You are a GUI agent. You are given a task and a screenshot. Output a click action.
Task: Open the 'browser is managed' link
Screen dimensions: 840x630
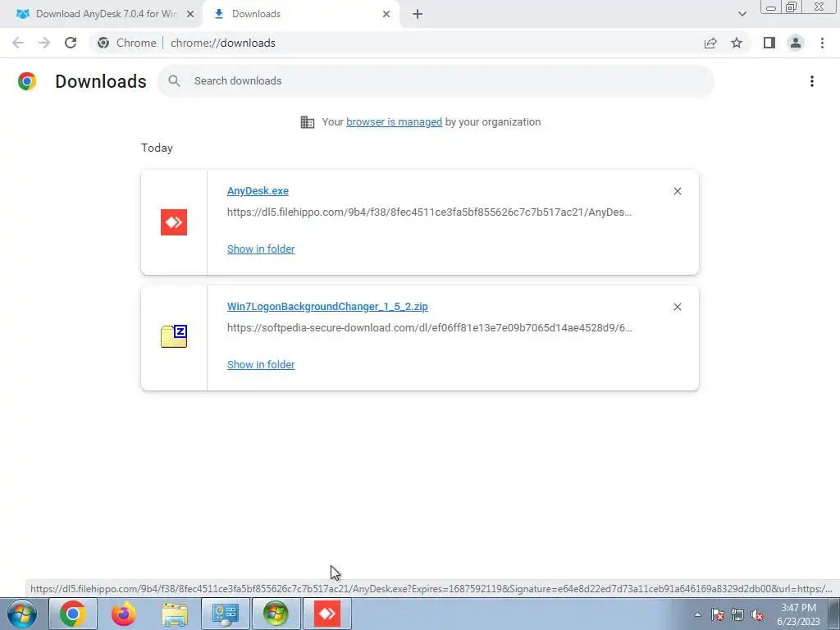pos(395,122)
